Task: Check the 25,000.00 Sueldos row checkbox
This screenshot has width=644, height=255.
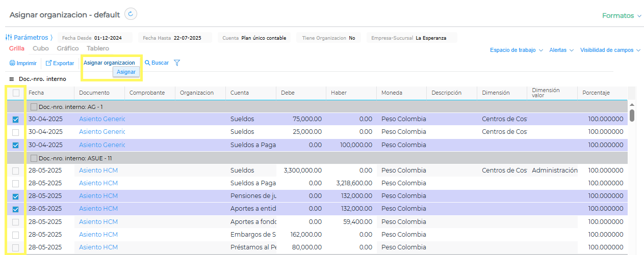Action: [15, 132]
